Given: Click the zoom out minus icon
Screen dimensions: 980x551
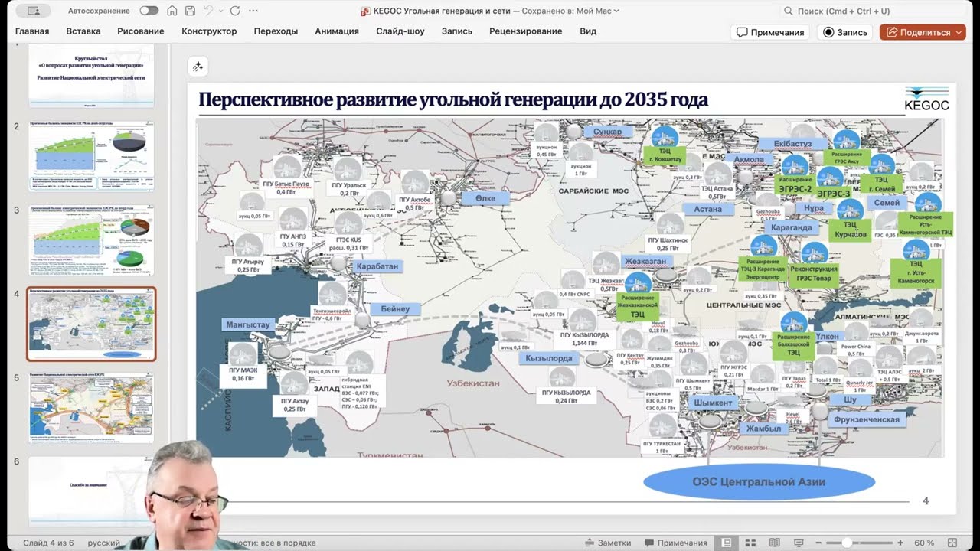Looking at the screenshot, I should pyautogui.click(x=819, y=543).
